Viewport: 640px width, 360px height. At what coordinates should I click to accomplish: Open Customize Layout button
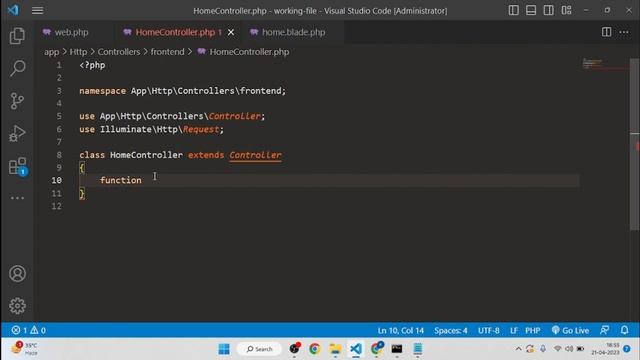pyautogui.click(x=567, y=11)
